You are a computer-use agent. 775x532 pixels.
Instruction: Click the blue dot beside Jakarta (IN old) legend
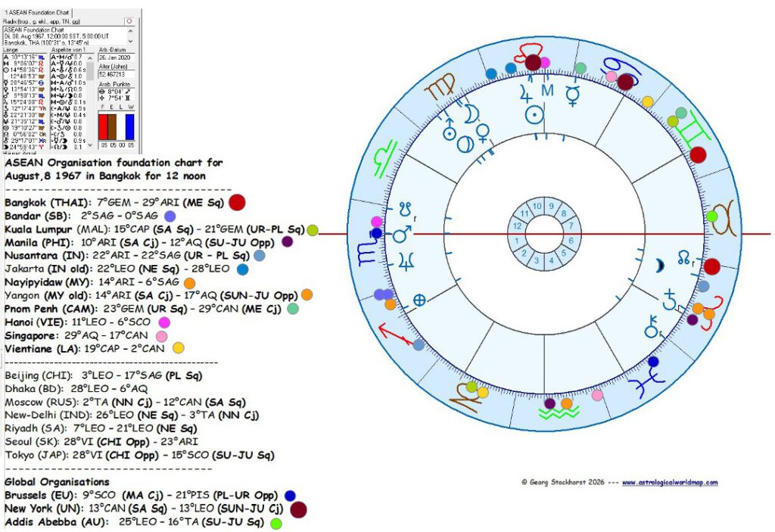click(243, 269)
